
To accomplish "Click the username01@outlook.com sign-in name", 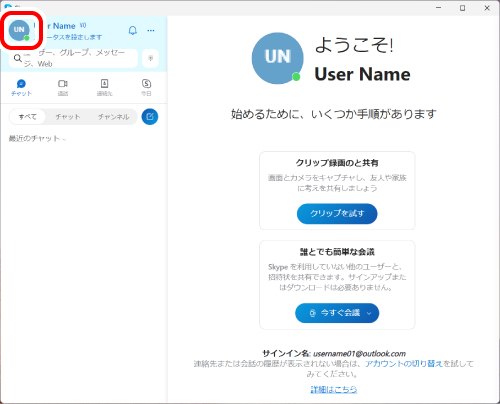I will [359, 354].
